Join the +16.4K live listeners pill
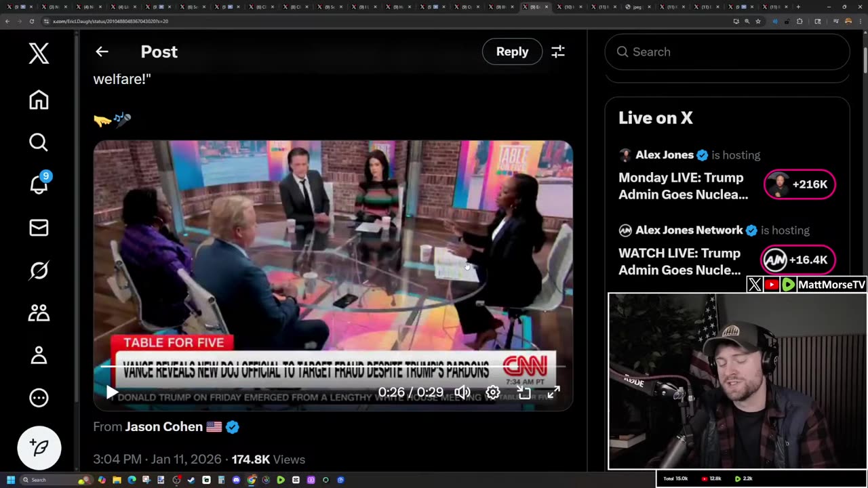868x488 pixels. tap(797, 260)
